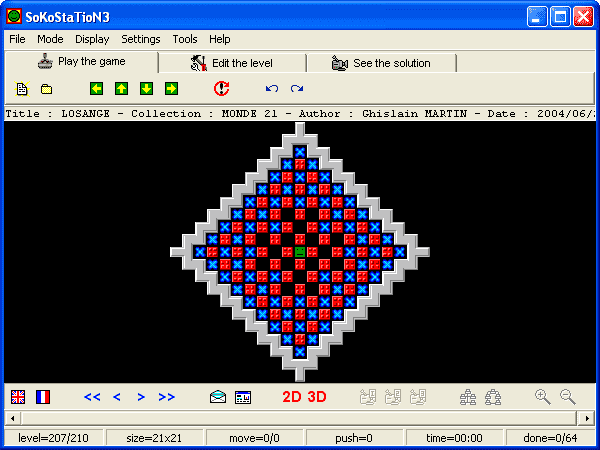Open the Settings menu
The width and height of the screenshot is (600, 450).
coord(140,39)
